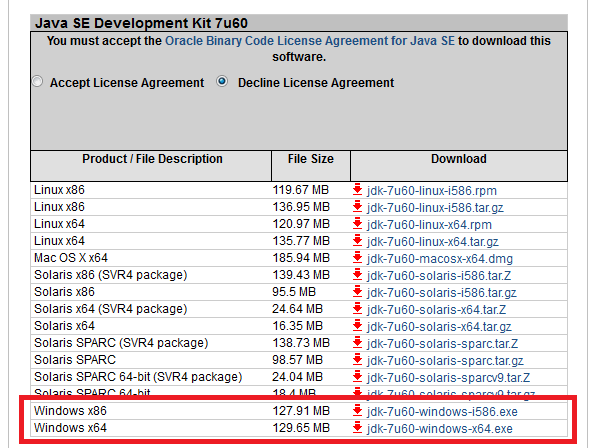Click red download arrow for solaris-sparc.tar.Z
The image size is (590, 448).
click(357, 343)
